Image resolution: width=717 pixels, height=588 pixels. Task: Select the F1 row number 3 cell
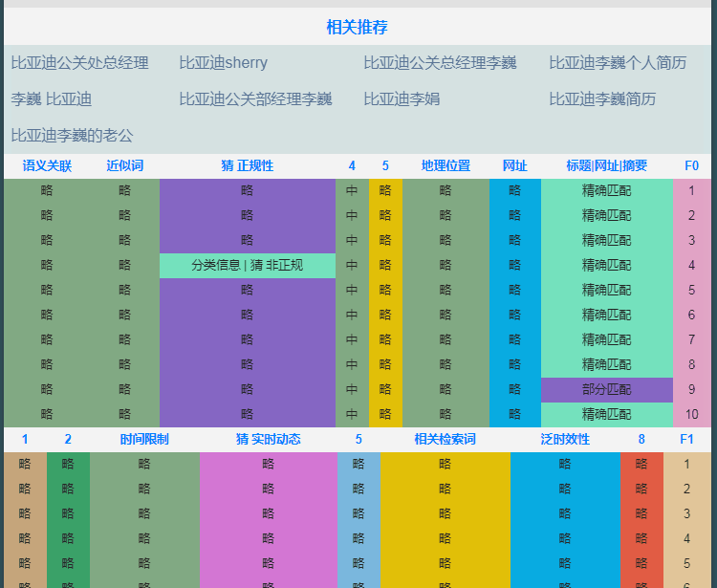pyautogui.click(x=686, y=514)
